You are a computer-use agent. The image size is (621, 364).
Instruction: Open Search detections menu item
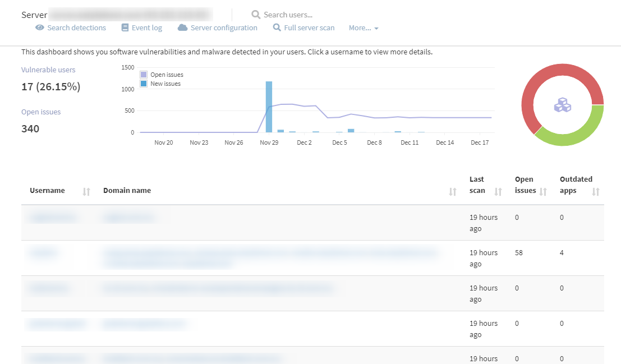[x=76, y=27]
